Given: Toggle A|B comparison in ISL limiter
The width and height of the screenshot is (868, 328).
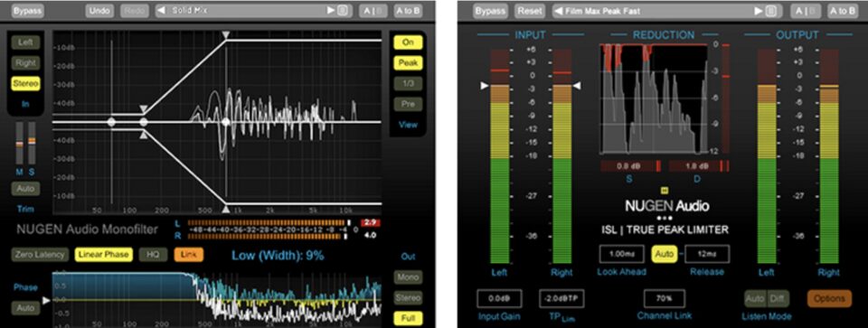Looking at the screenshot, I should pyautogui.click(x=805, y=11).
